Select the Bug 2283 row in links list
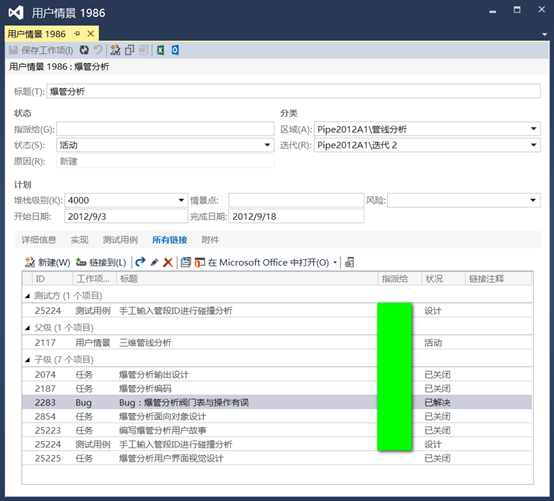Image resolution: width=554 pixels, height=501 pixels. pyautogui.click(x=277, y=402)
